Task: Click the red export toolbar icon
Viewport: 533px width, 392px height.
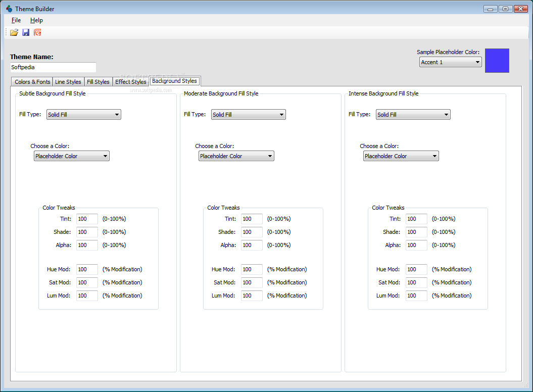Action: (37, 33)
